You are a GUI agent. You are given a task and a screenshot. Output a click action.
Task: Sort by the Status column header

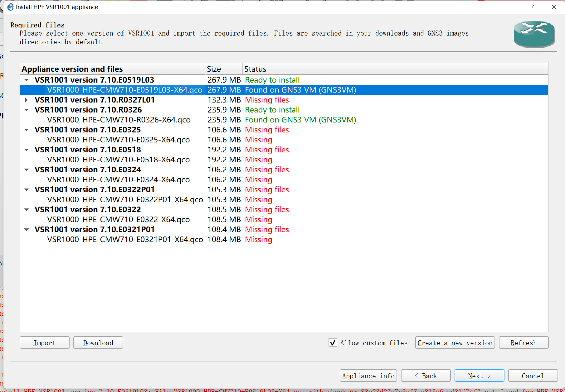click(x=395, y=69)
